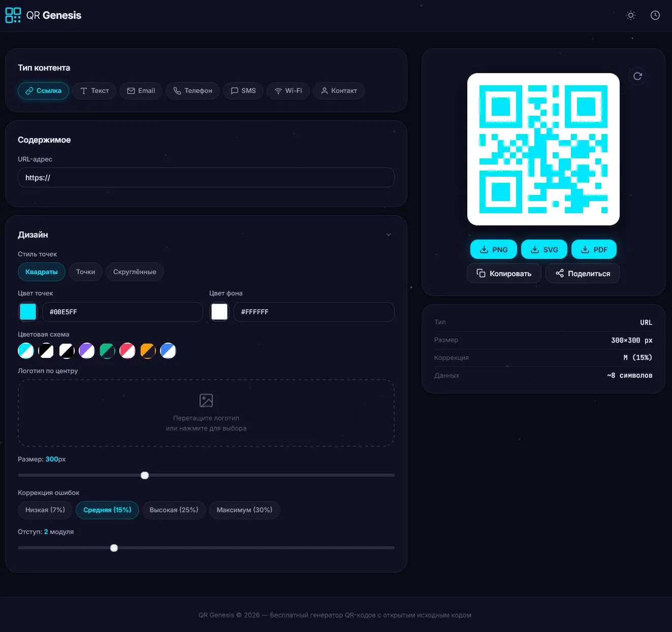Download the QR as SVG

[x=544, y=249]
